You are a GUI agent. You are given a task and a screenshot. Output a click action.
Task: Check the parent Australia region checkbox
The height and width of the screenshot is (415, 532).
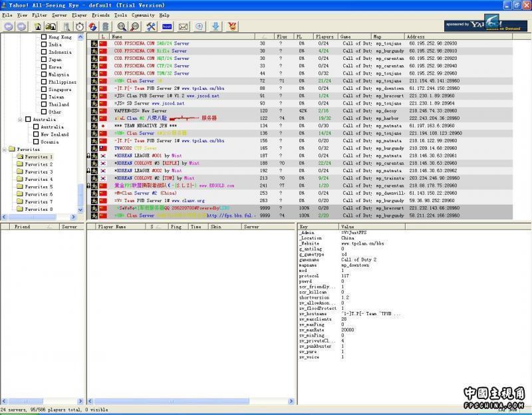[x=28, y=119]
